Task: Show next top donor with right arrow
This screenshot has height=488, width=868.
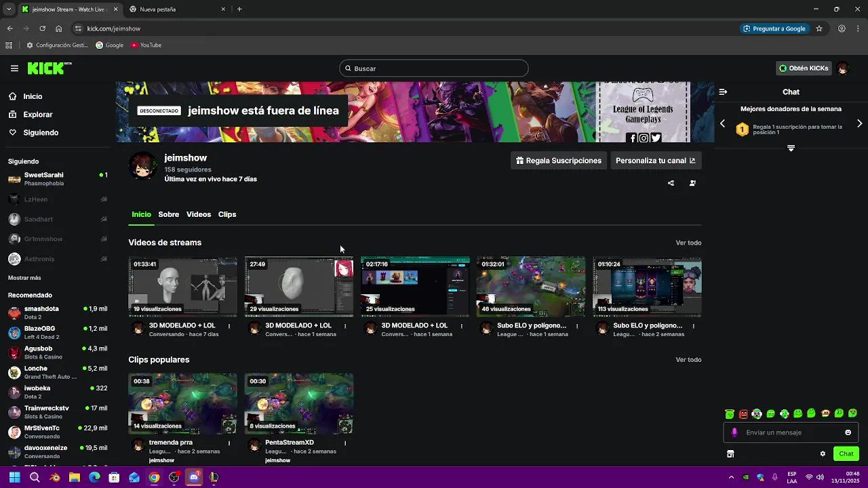Action: [x=859, y=123]
